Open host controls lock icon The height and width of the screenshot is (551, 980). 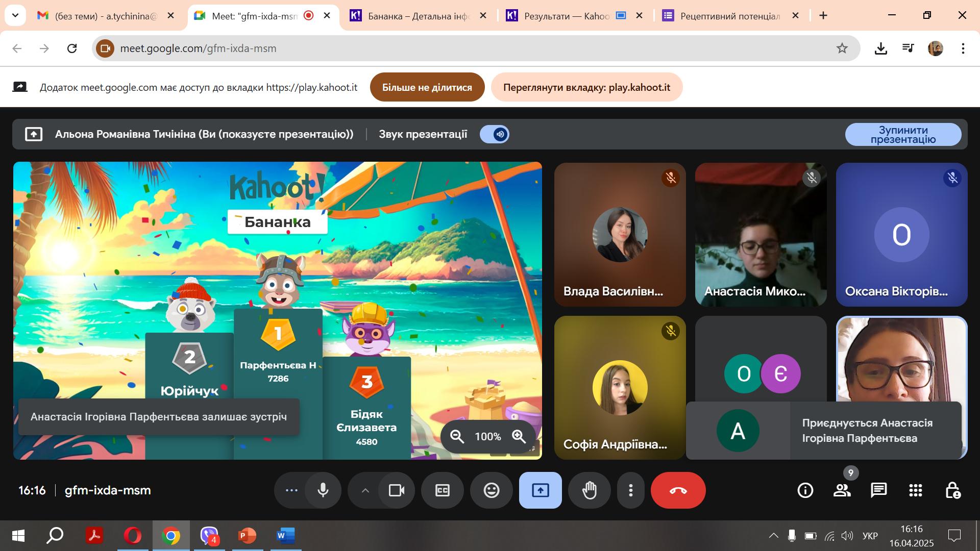[x=952, y=490]
